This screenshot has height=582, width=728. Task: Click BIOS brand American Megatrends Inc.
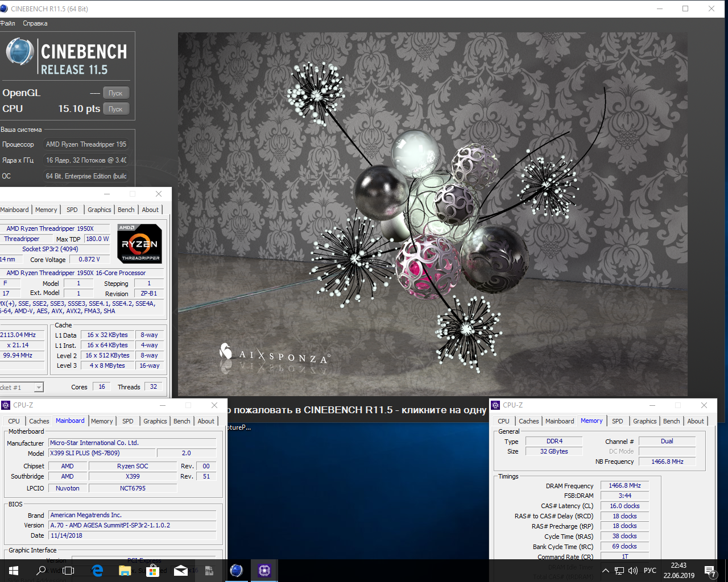coord(132,515)
